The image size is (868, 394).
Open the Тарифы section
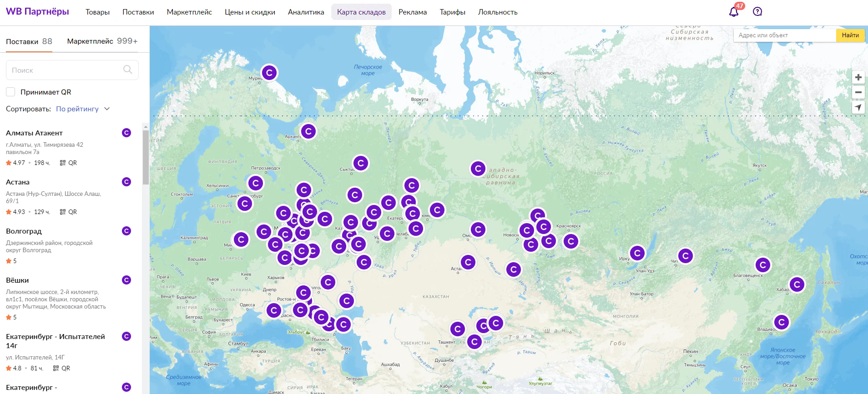[x=452, y=12]
